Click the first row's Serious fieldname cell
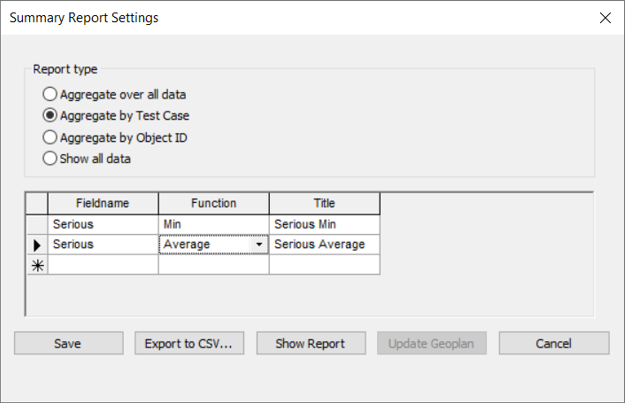The image size is (625, 403). tap(103, 224)
